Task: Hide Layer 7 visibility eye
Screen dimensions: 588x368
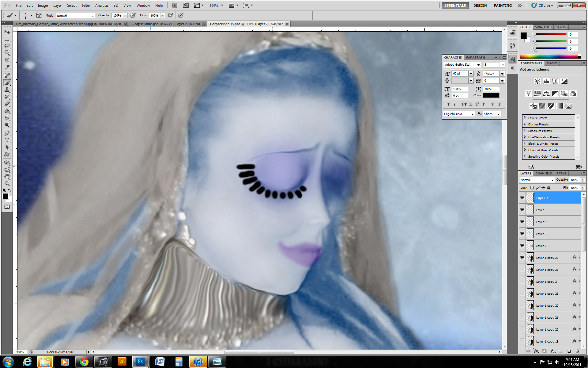Action: pos(522,197)
